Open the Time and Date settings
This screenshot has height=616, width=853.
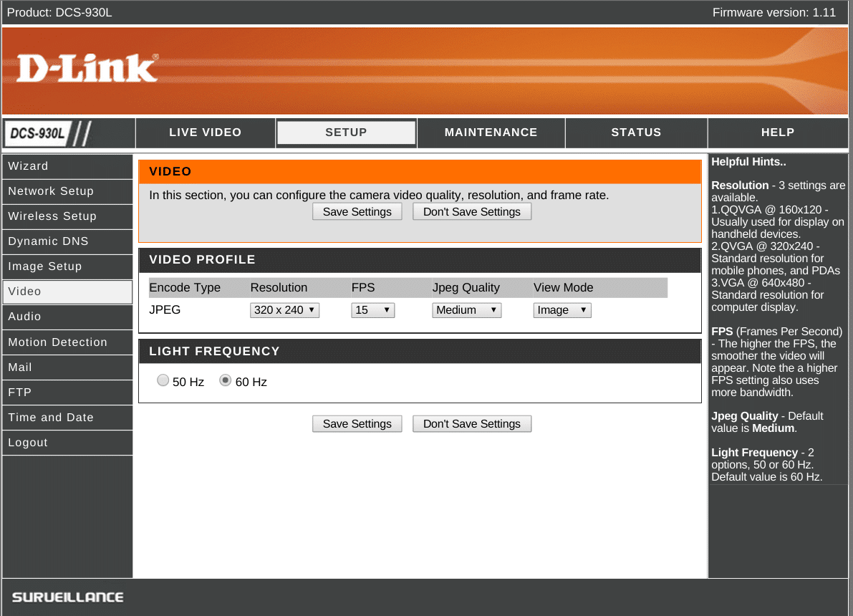67,418
